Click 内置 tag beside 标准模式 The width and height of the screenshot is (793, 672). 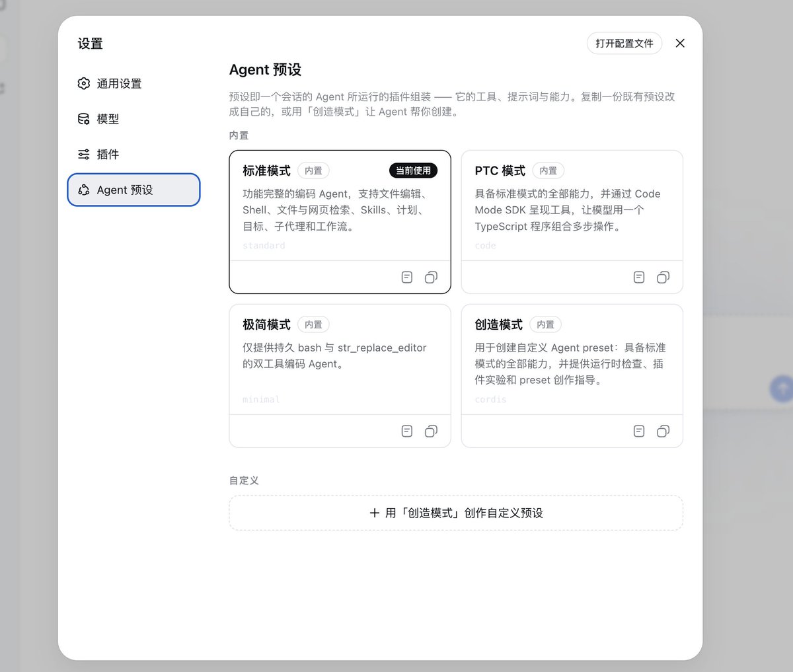coord(313,170)
